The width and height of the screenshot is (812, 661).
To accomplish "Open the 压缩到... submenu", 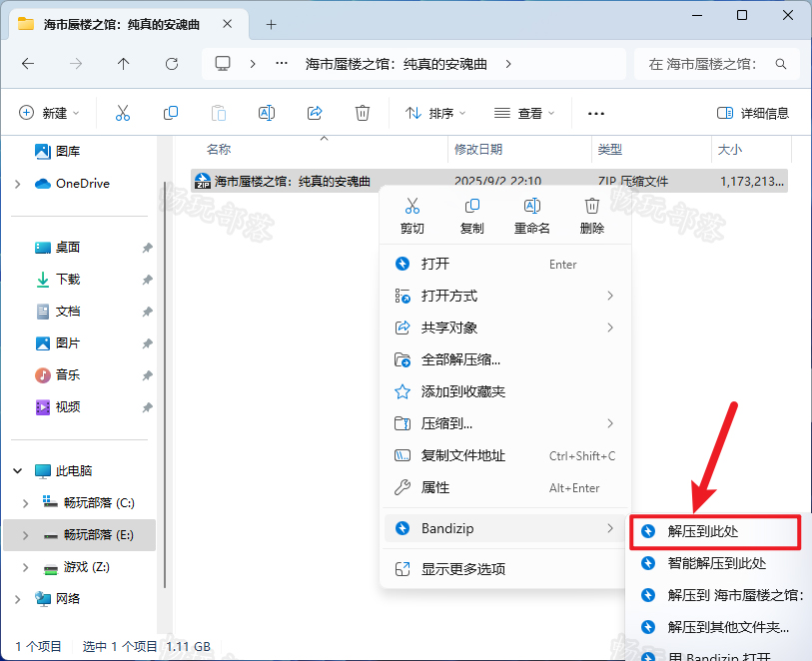I will (505, 424).
